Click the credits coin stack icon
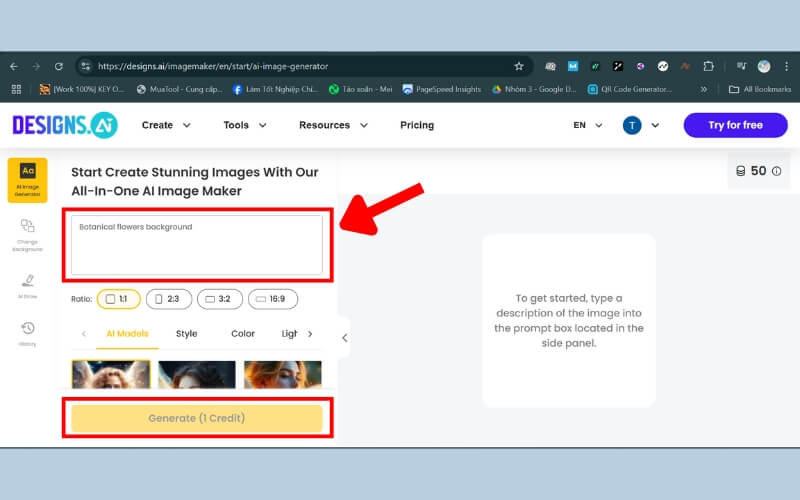The image size is (800, 500). (x=740, y=171)
